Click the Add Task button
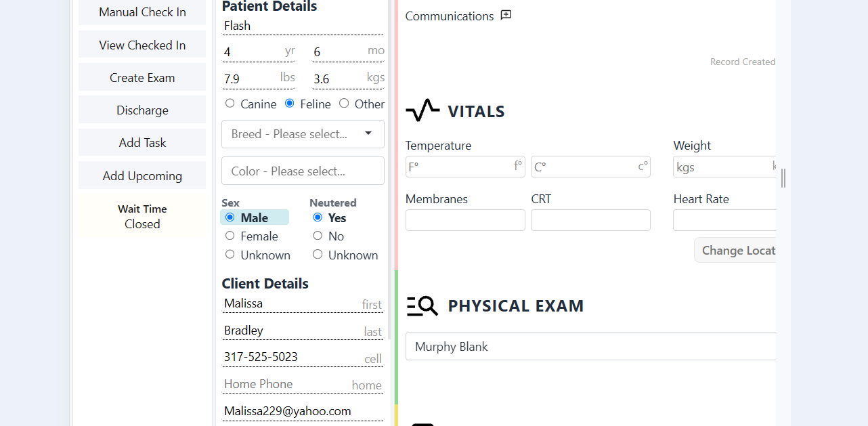Image resolution: width=868 pixels, height=426 pixels. 142,142
